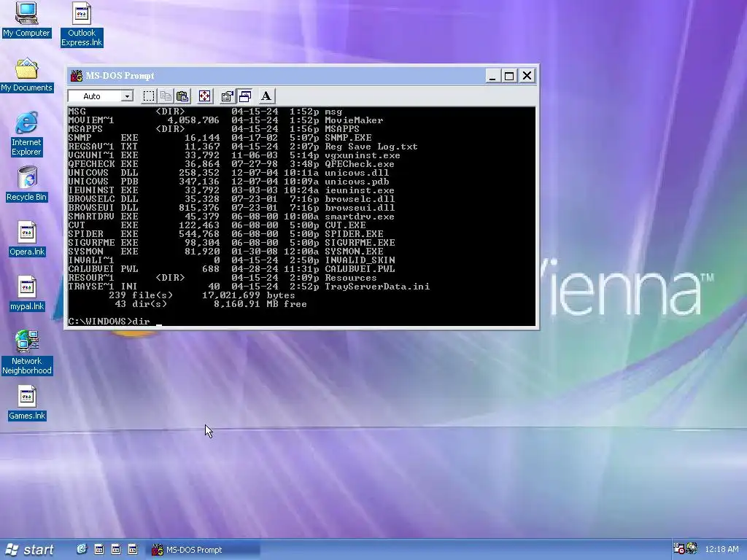The height and width of the screenshot is (560, 747).
Task: Click the '239 file(s)' summary line
Action: pyautogui.click(x=202, y=295)
